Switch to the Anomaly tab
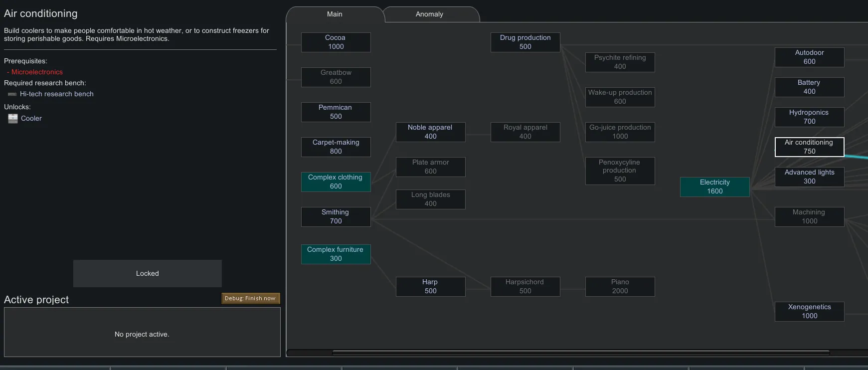 pyautogui.click(x=429, y=14)
